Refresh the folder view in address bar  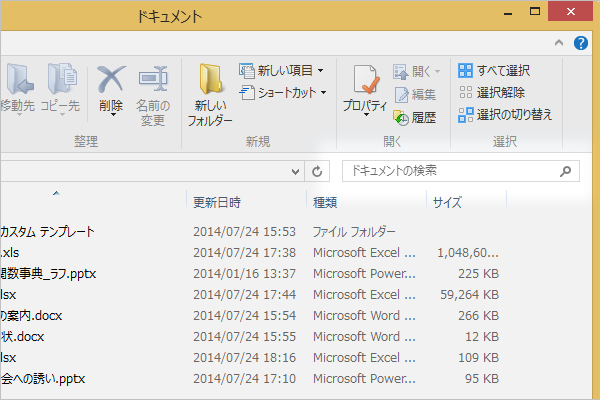tap(318, 171)
